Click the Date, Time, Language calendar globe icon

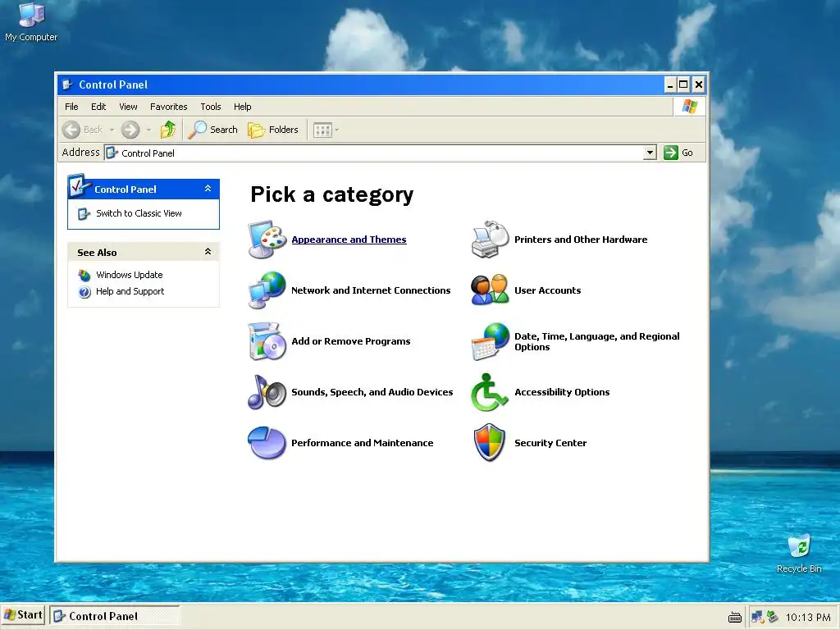click(x=490, y=340)
